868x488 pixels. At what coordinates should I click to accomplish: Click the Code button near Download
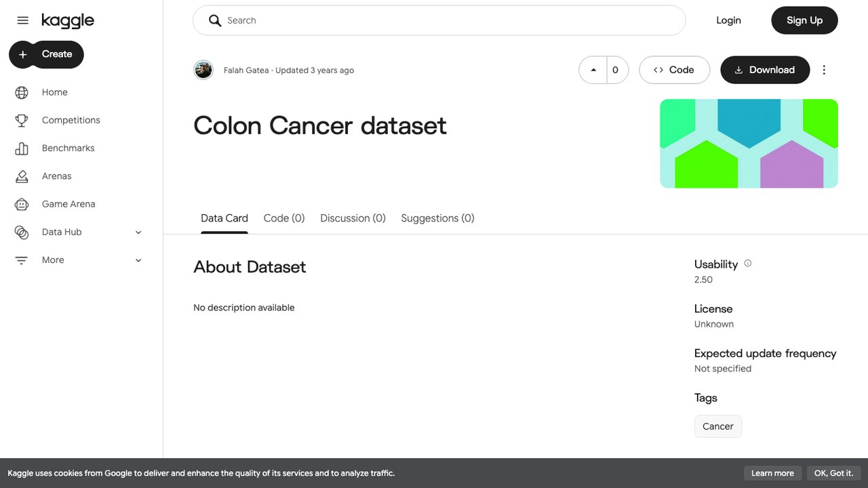(x=674, y=70)
